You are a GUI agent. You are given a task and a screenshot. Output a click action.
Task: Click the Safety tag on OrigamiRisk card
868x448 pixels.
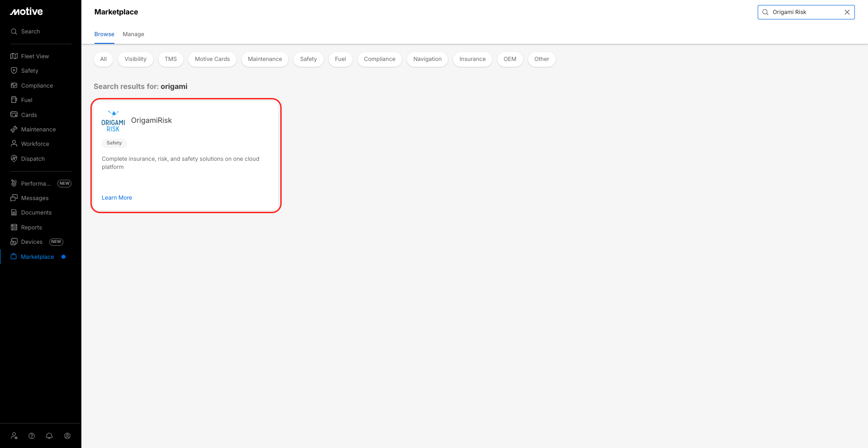point(114,143)
